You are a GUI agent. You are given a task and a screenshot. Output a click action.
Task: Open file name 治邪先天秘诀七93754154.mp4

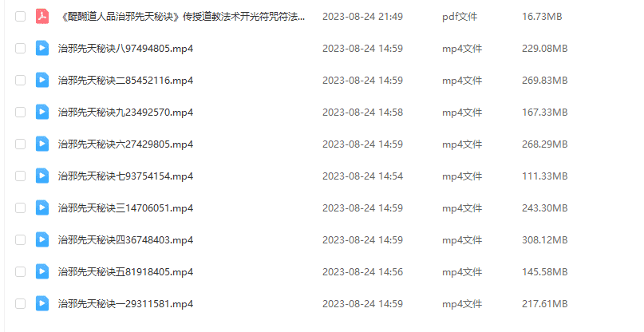(x=125, y=176)
